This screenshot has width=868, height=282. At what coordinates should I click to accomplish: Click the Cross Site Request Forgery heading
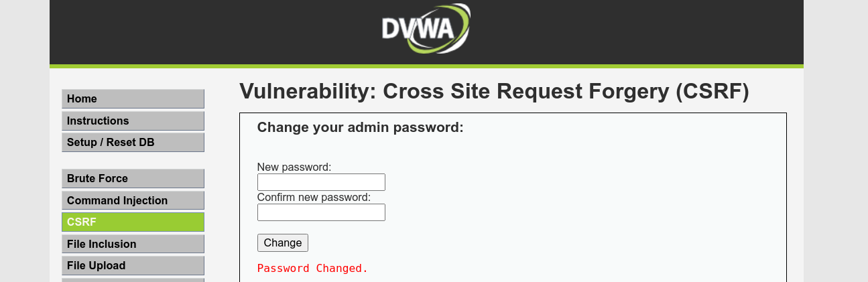coord(494,92)
